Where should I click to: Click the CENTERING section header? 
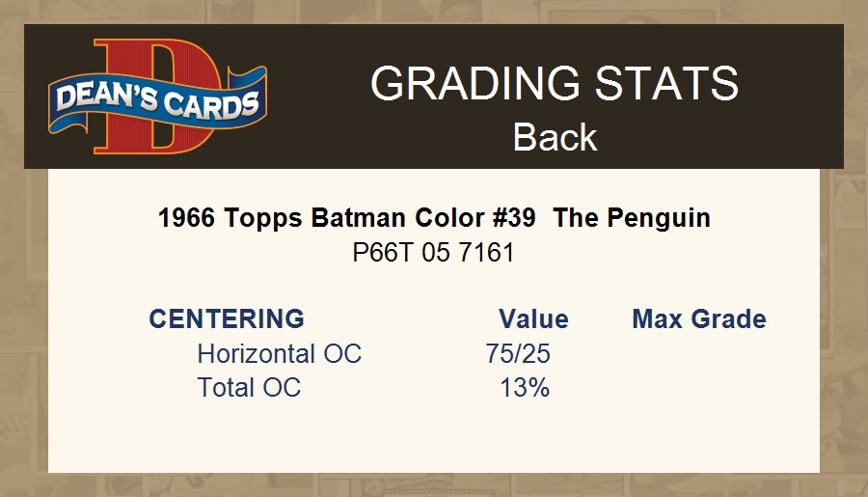227,319
